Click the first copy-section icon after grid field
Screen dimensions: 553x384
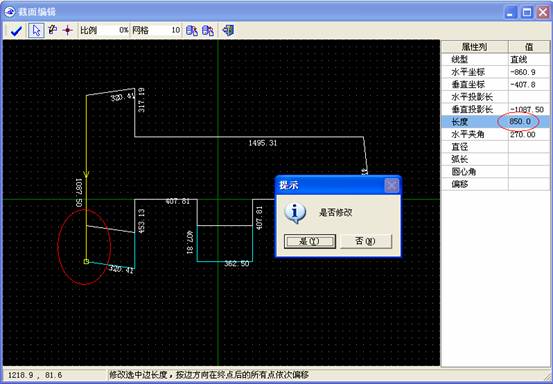[x=192, y=31]
